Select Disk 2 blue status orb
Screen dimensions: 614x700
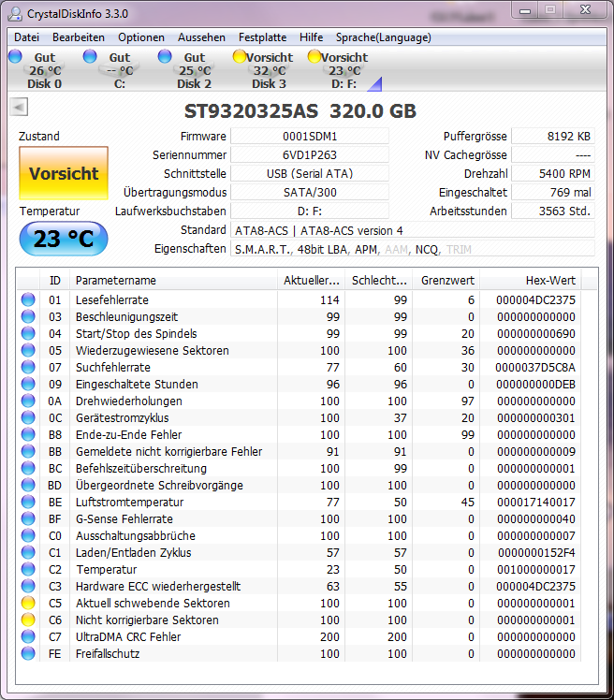click(165, 57)
